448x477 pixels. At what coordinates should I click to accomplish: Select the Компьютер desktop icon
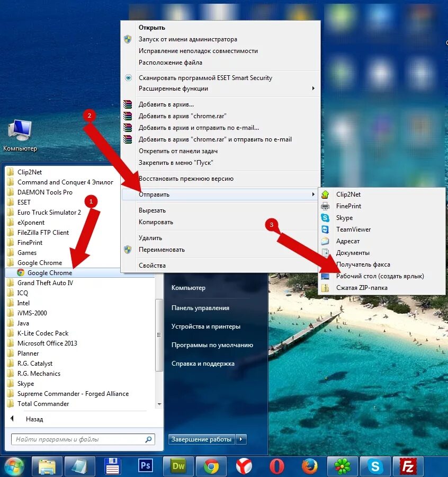coord(20,135)
